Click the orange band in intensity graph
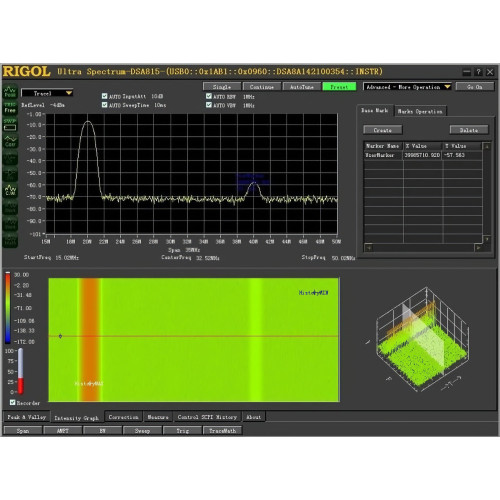Screen dimensions: 500x500 coord(90,340)
